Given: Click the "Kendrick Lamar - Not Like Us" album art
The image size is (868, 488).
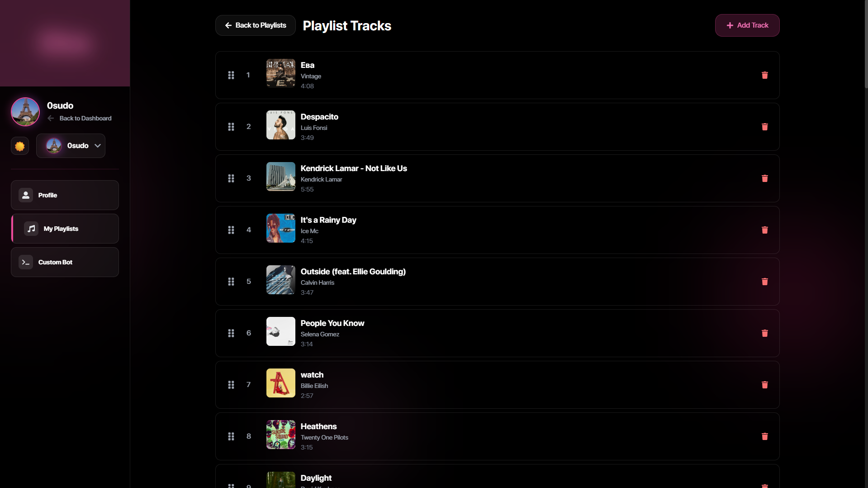Looking at the screenshot, I should click(280, 177).
